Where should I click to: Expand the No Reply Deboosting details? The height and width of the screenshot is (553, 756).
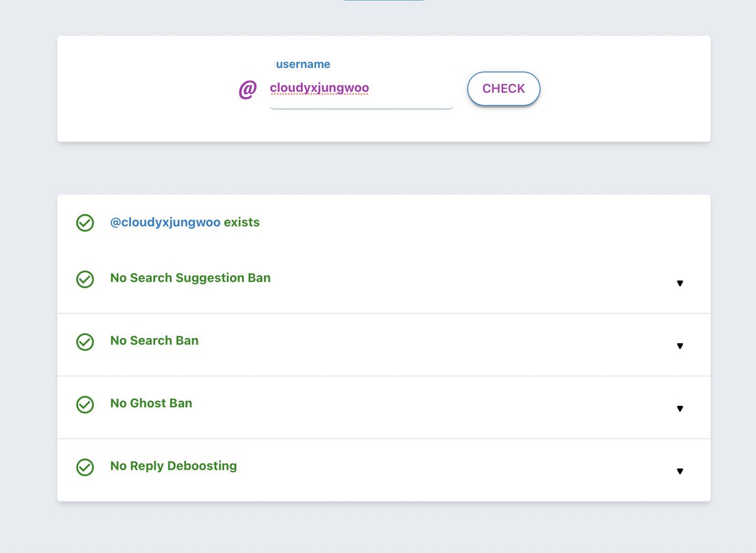tap(680, 471)
